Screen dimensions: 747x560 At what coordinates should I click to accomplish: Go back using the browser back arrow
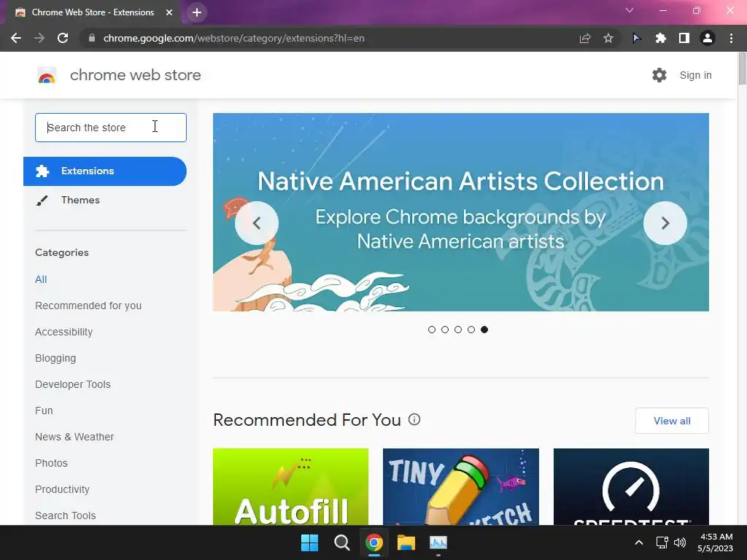(16, 38)
